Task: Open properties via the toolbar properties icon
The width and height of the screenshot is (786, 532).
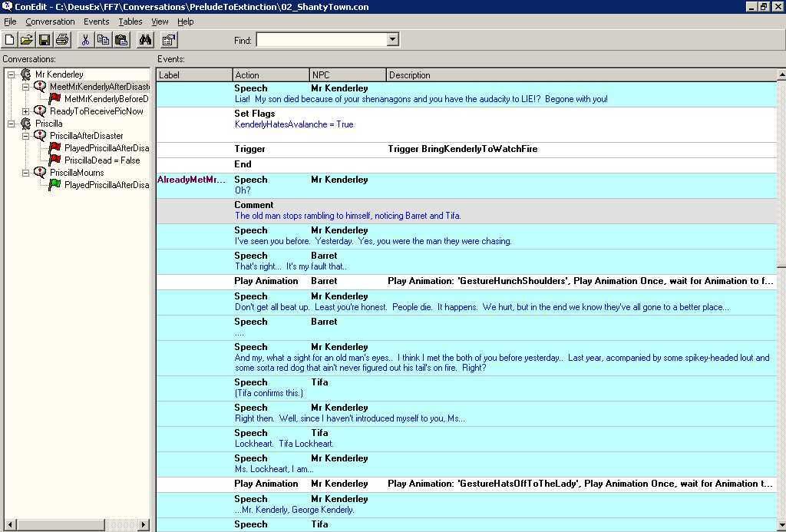Action: tap(169, 40)
